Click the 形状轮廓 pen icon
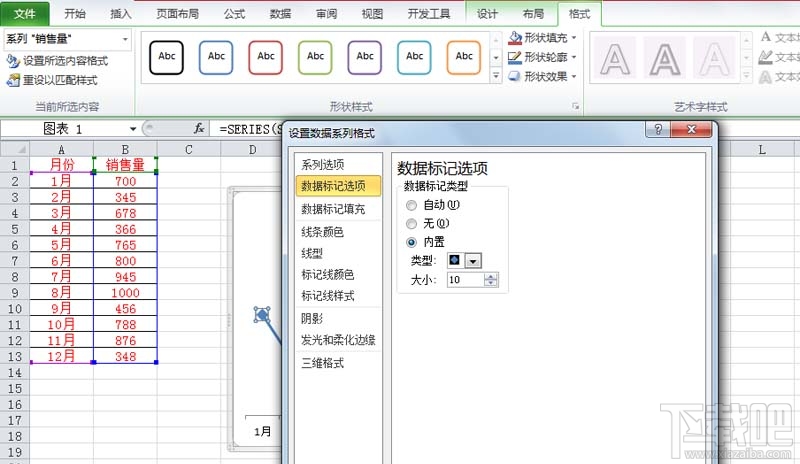Viewport: 800px width, 464px height. pyautogui.click(x=515, y=57)
